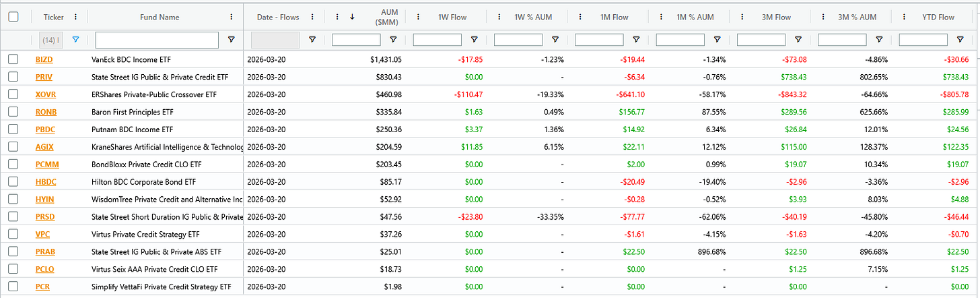Click the 1M Flow filter text box
This screenshot has width=980, height=298.
599,40
